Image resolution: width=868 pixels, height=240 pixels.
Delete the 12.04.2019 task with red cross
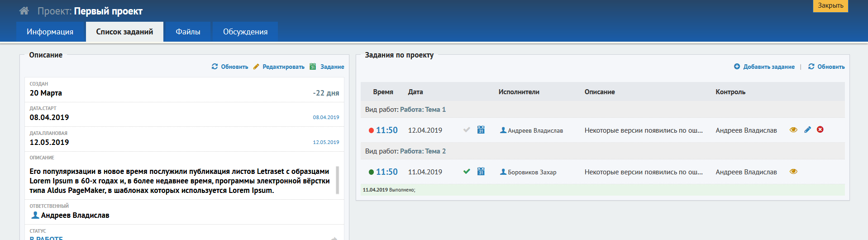[820, 130]
